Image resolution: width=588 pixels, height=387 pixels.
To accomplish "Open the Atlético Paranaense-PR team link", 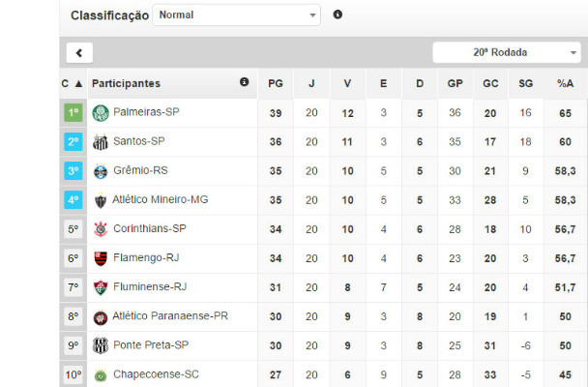I will 170,316.
